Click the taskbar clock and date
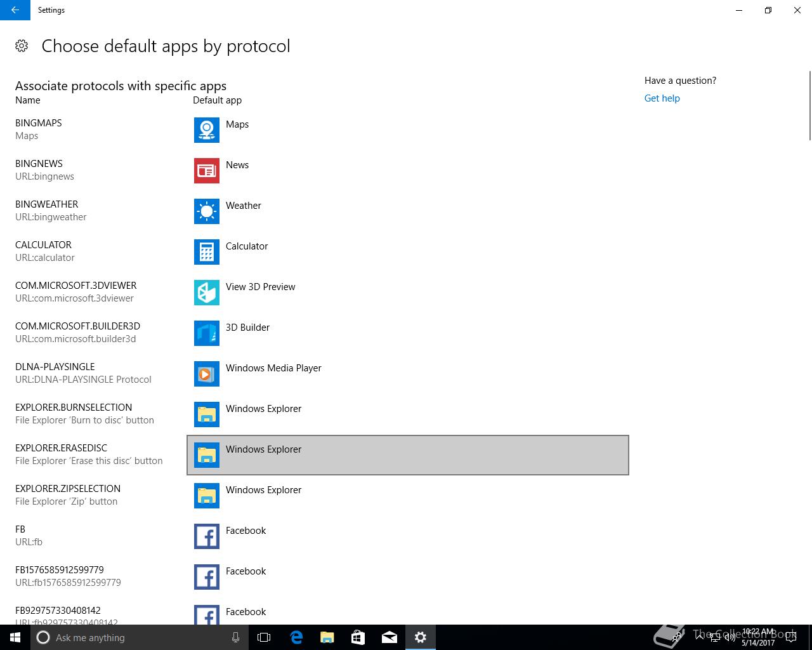The height and width of the screenshot is (650, 812). pos(758,637)
